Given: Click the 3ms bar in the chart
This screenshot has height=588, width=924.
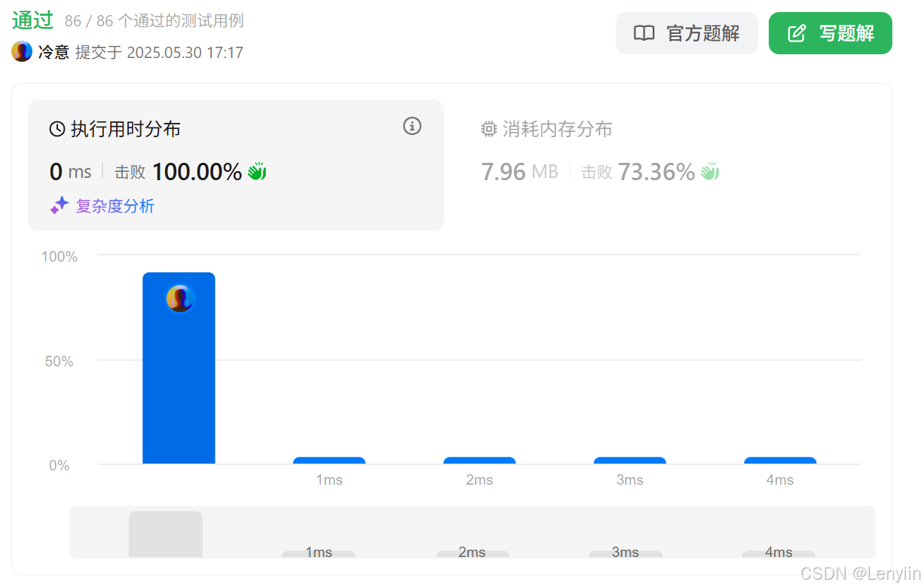Looking at the screenshot, I should click(630, 461).
